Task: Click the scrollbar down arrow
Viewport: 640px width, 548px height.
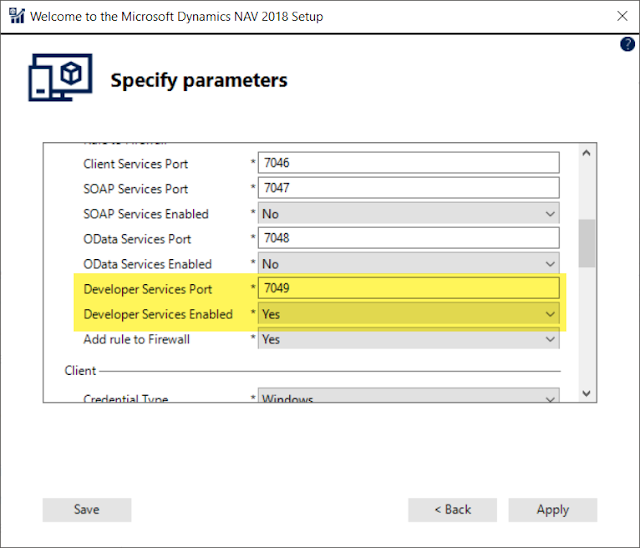Action: tap(587, 393)
